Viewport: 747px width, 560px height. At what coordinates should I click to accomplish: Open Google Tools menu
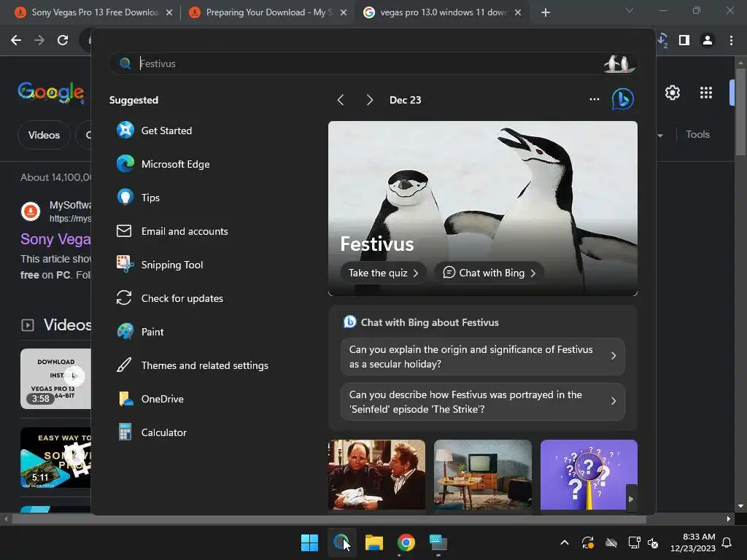(697, 135)
